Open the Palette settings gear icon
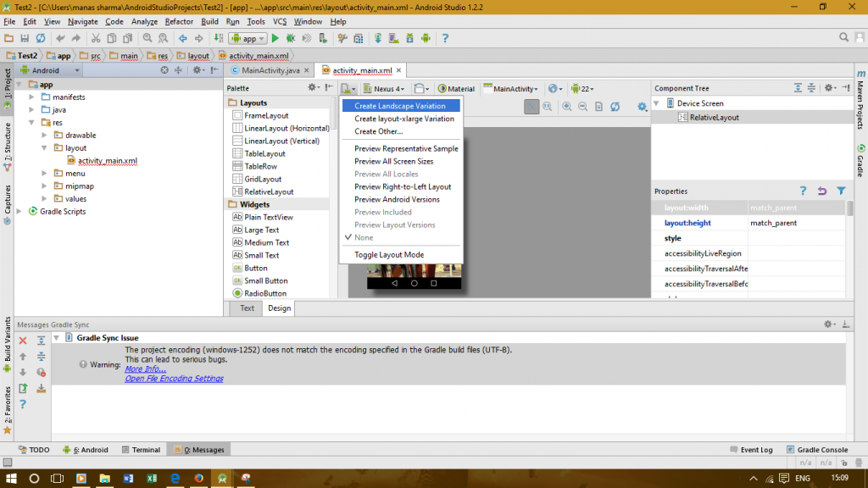This screenshot has width=868, height=488. (x=311, y=88)
